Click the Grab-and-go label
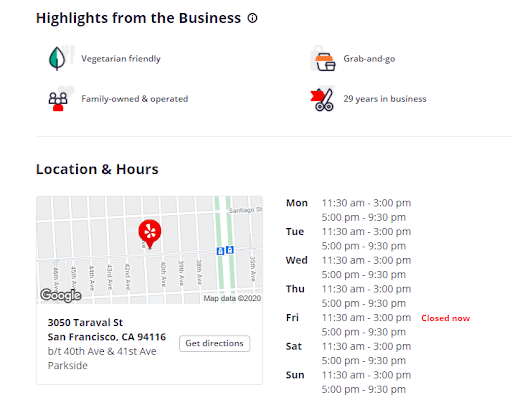This screenshot has height=400, width=512. coord(369,59)
